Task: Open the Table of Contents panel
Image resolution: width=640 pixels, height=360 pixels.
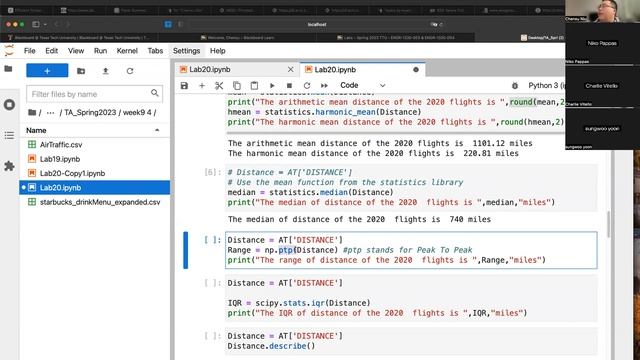Action: click(9, 136)
